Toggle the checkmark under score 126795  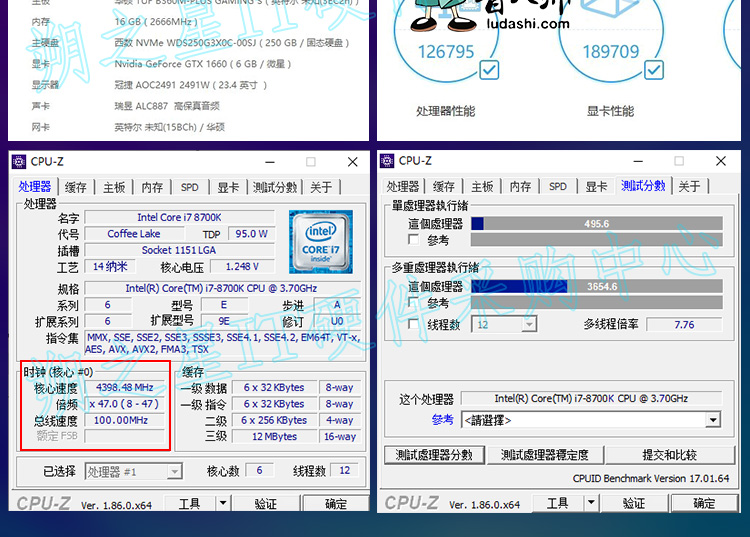coord(489,70)
